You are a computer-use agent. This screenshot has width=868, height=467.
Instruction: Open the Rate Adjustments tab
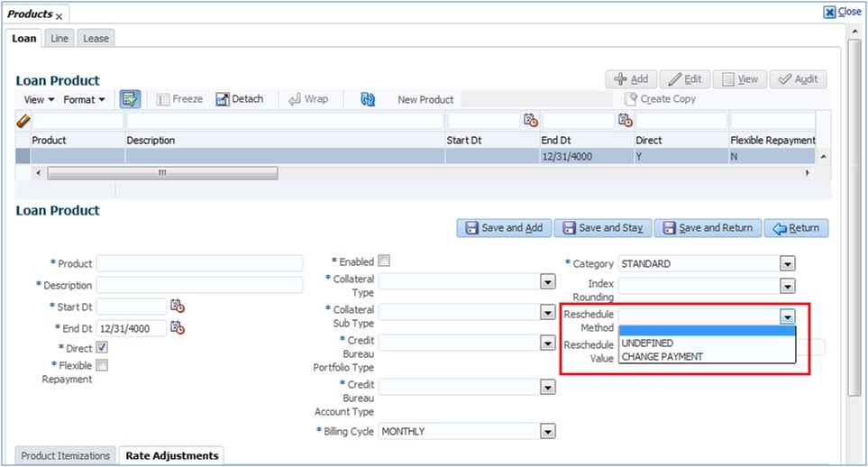(x=171, y=455)
